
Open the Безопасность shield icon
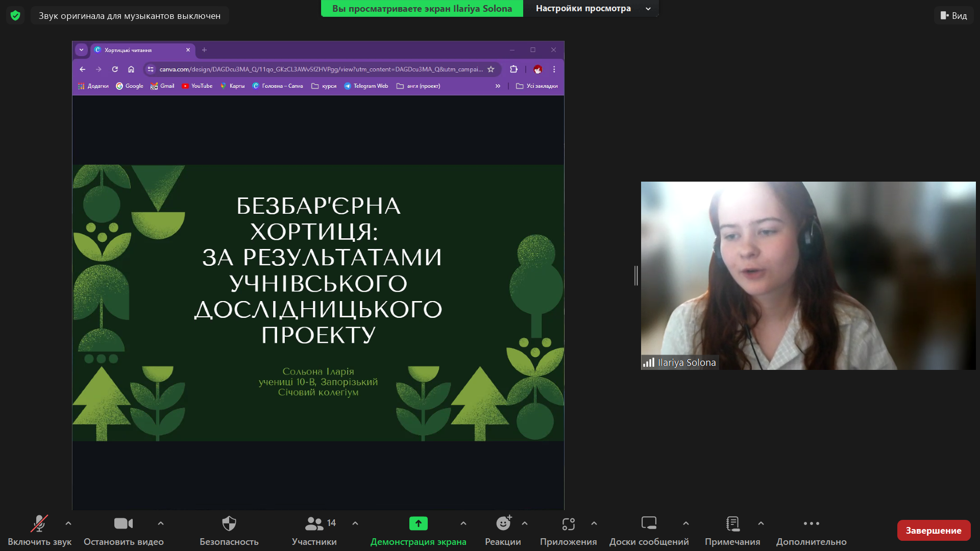(x=229, y=523)
